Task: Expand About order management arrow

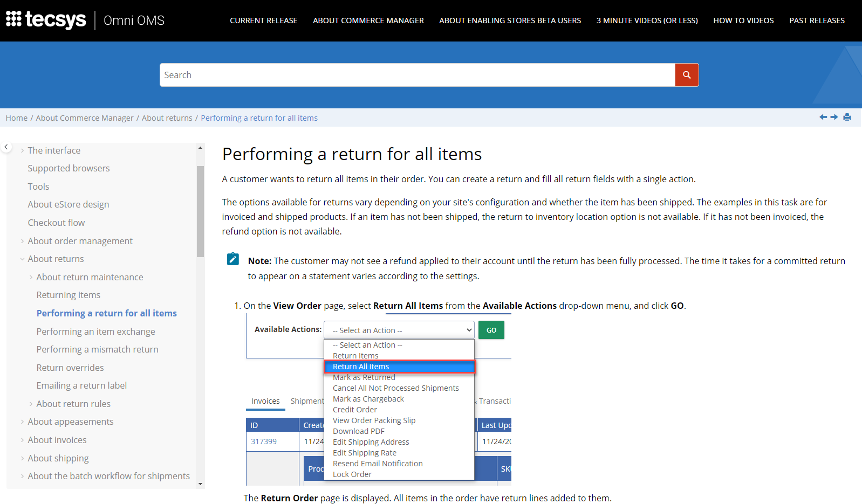Action: tap(22, 241)
